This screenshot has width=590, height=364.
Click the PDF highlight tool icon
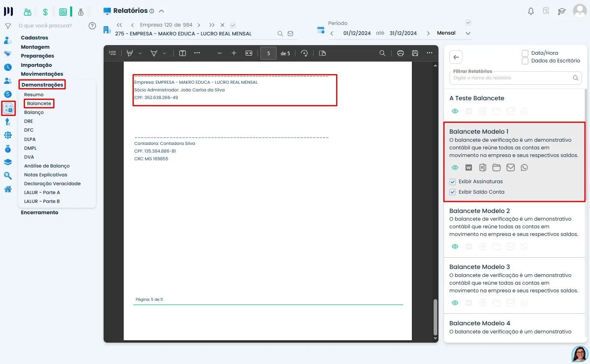tap(130, 53)
